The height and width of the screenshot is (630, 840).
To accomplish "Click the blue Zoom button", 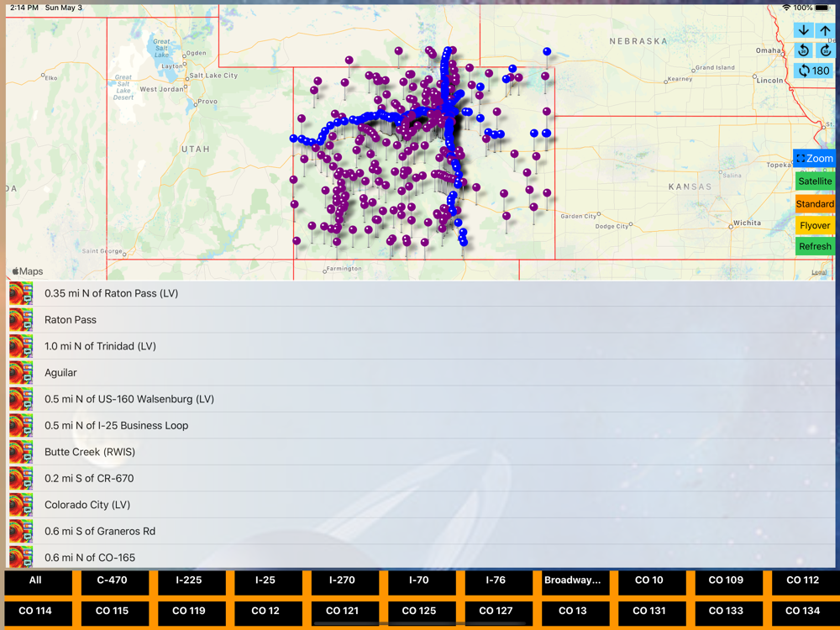I will pos(814,159).
